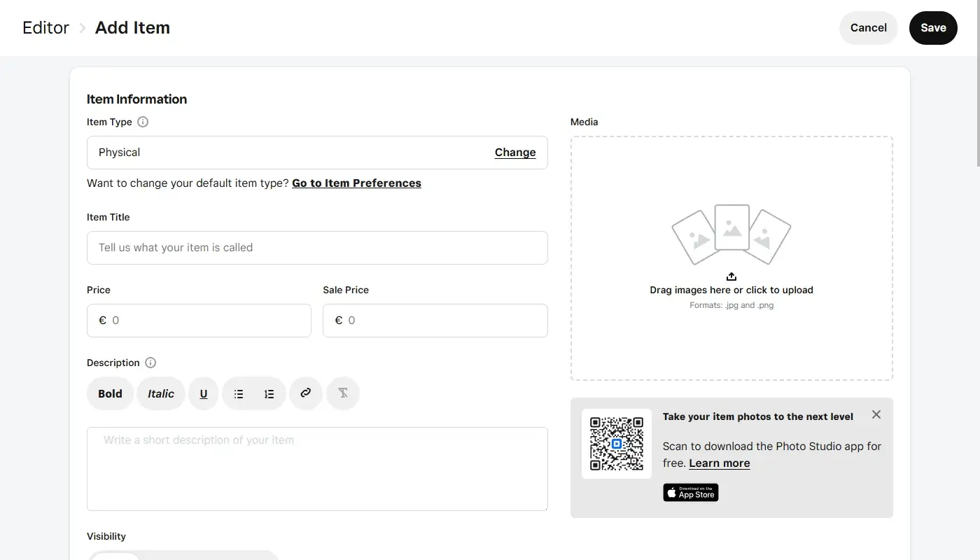Click the Item Title input field

(x=317, y=248)
